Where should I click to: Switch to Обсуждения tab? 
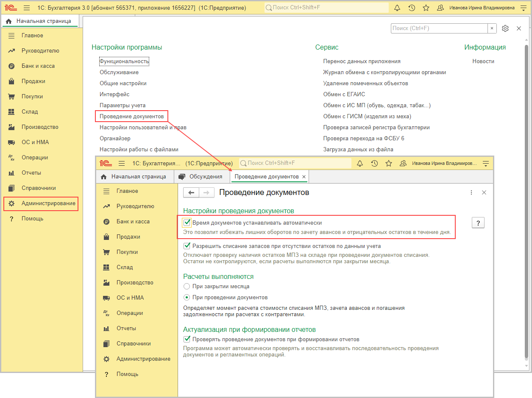pos(202,177)
